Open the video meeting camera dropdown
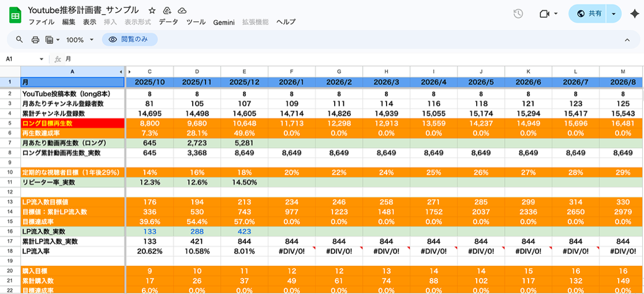The image size is (644, 294). [548, 13]
